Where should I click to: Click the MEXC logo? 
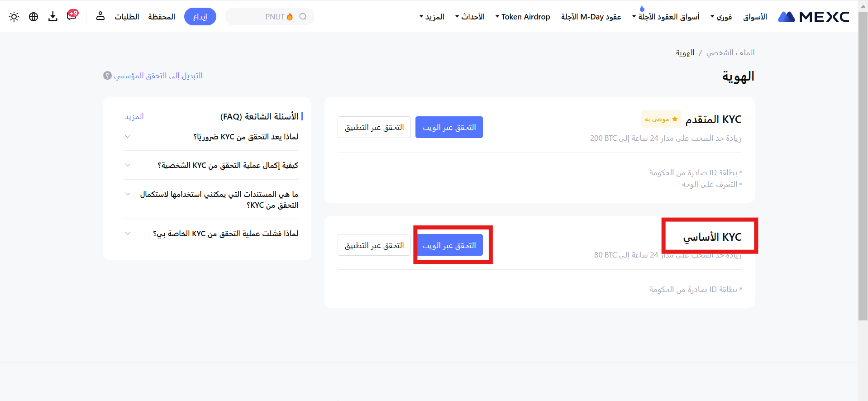point(813,17)
